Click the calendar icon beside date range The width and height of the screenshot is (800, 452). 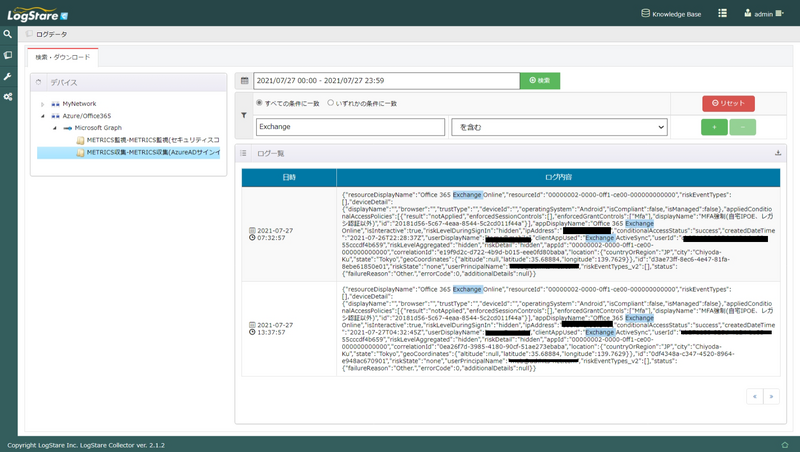click(x=244, y=80)
